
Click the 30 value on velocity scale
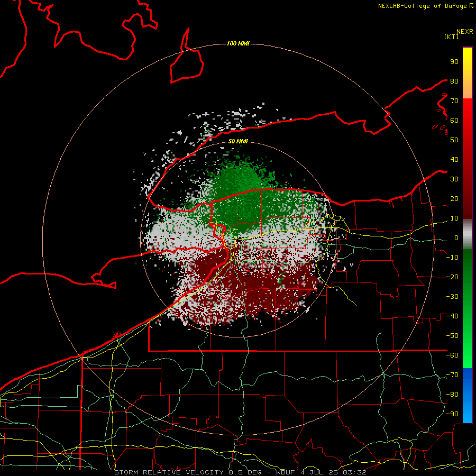click(x=454, y=179)
